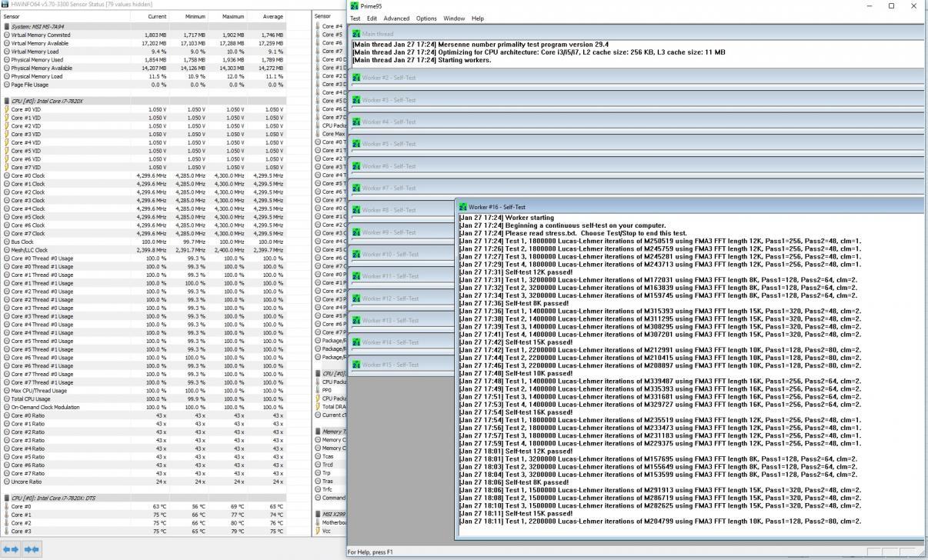This screenshot has width=928, height=560.
Task: Click the 'For Help, press F1' status bar text
Action: coord(370,552)
